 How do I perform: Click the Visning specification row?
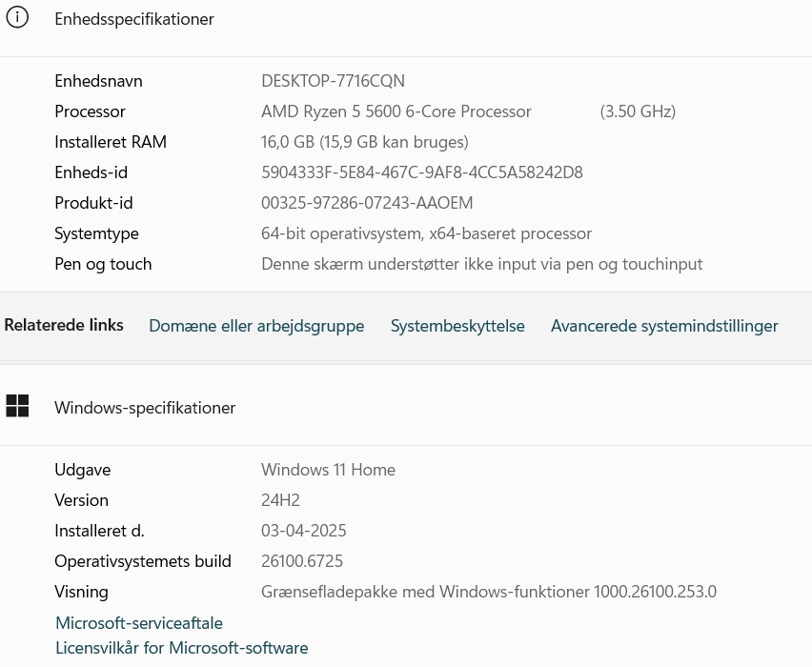click(x=489, y=591)
